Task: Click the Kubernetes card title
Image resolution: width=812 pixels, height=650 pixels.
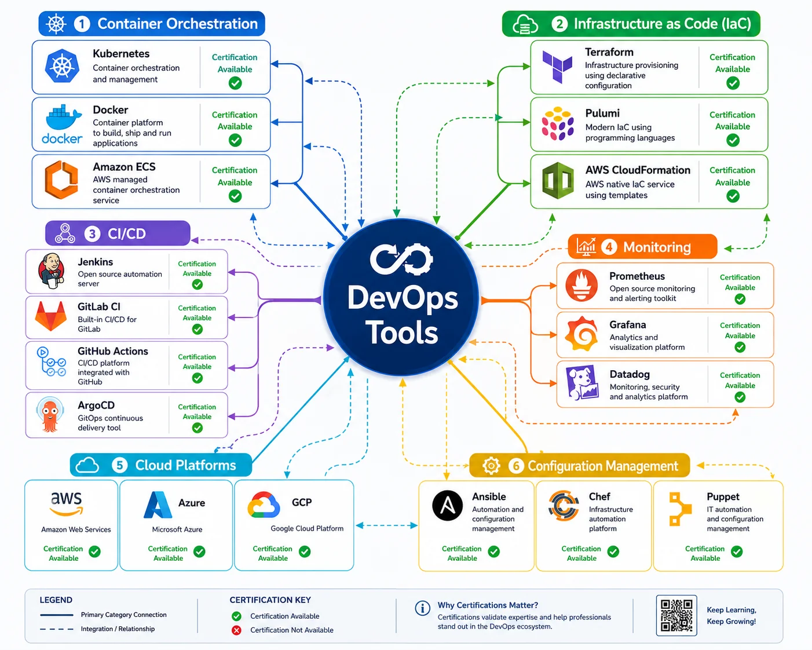Action: pyautogui.click(x=121, y=54)
